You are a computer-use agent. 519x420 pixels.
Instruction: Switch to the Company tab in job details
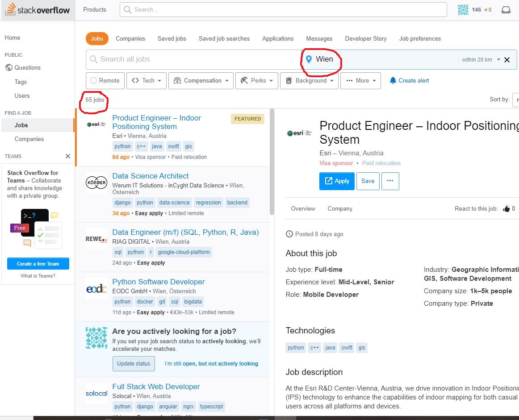point(340,208)
